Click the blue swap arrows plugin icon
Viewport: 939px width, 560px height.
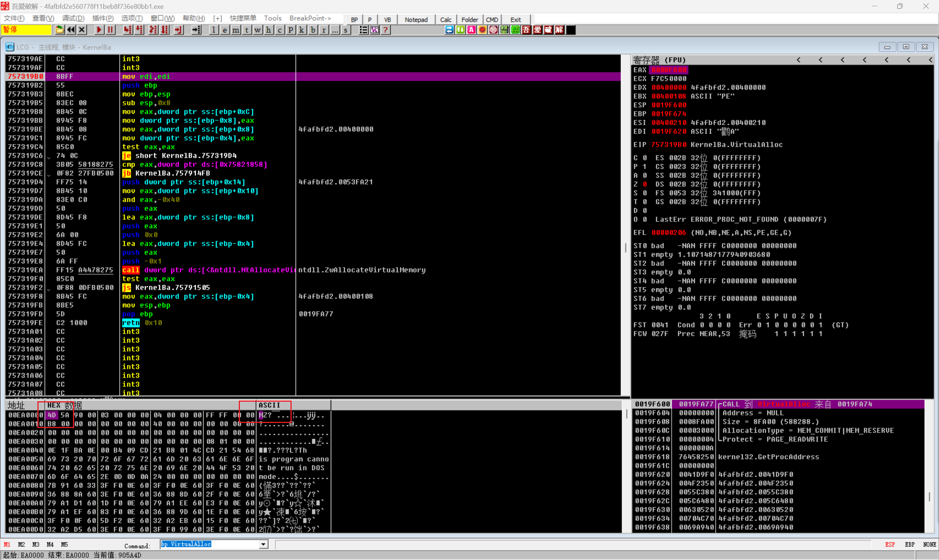[x=449, y=30]
